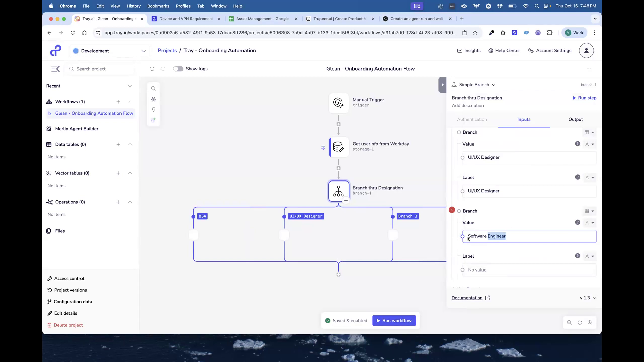Enable the Show logs toggle
Viewport: 644px width, 362px height.
[178, 69]
